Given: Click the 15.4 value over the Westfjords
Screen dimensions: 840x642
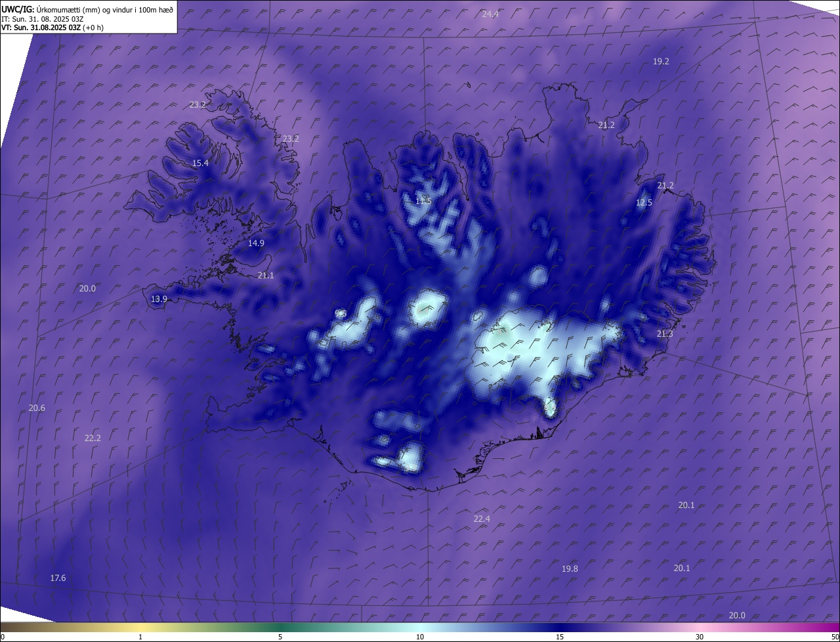Looking at the screenshot, I should click(200, 163).
